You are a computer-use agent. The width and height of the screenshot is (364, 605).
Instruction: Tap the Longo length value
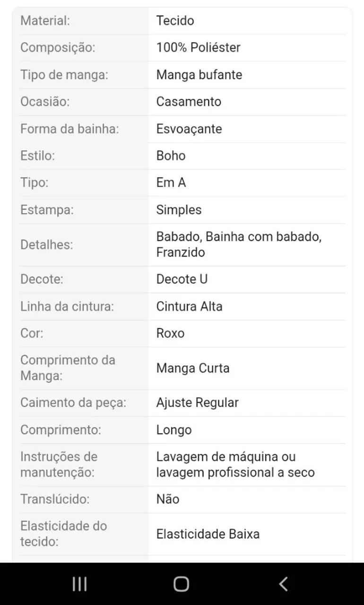click(x=174, y=430)
